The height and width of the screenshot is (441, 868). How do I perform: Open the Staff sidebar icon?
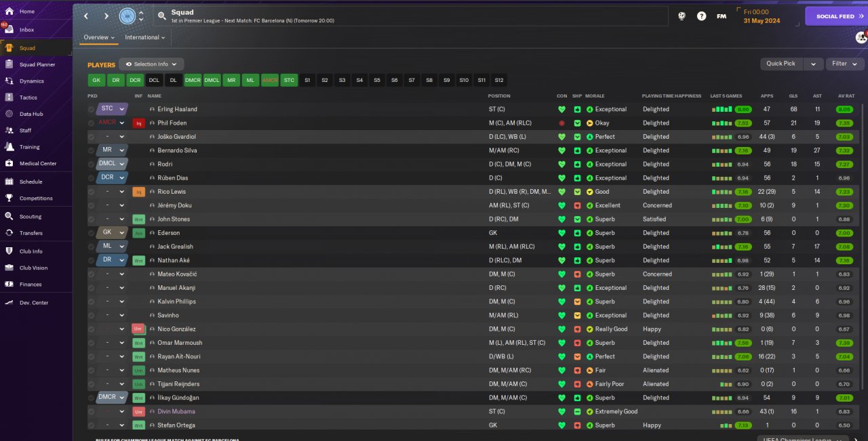tap(9, 130)
